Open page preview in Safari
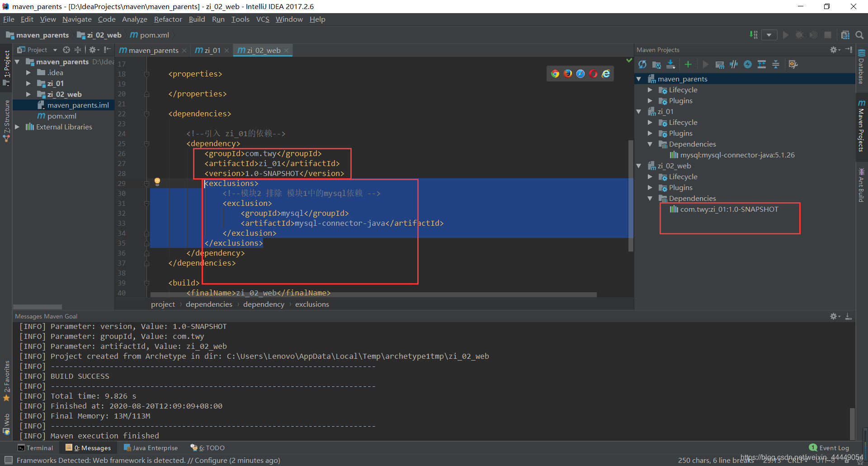The width and height of the screenshot is (868, 466). tap(580, 74)
